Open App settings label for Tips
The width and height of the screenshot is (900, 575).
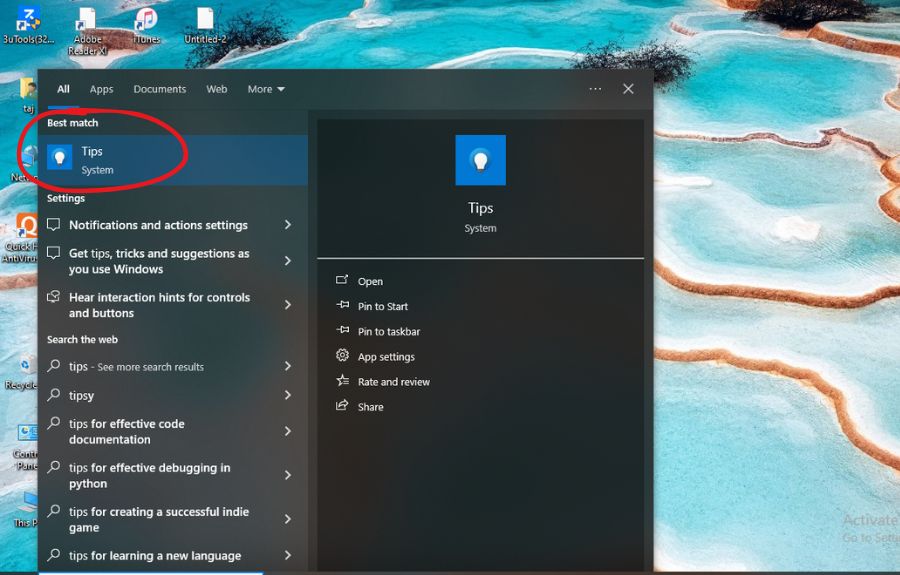pyautogui.click(x=386, y=357)
